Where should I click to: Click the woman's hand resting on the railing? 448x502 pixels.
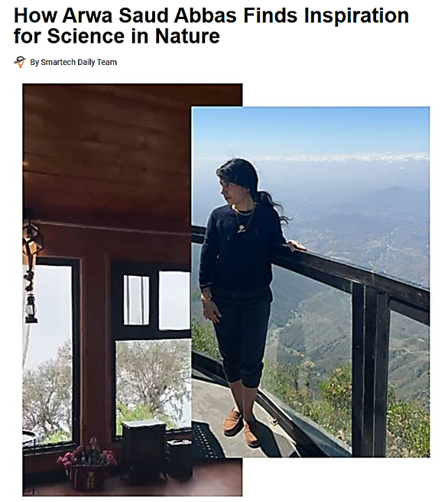[296, 245]
